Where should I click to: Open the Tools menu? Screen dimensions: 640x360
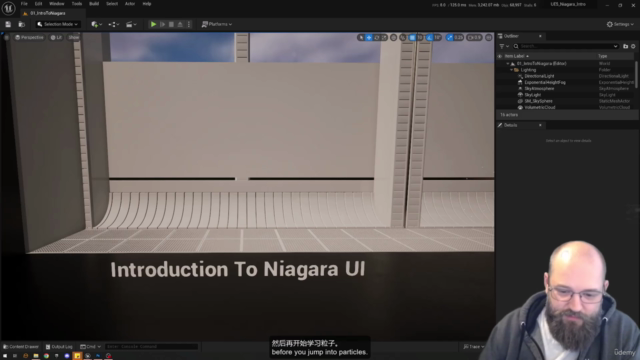pos(77,4)
